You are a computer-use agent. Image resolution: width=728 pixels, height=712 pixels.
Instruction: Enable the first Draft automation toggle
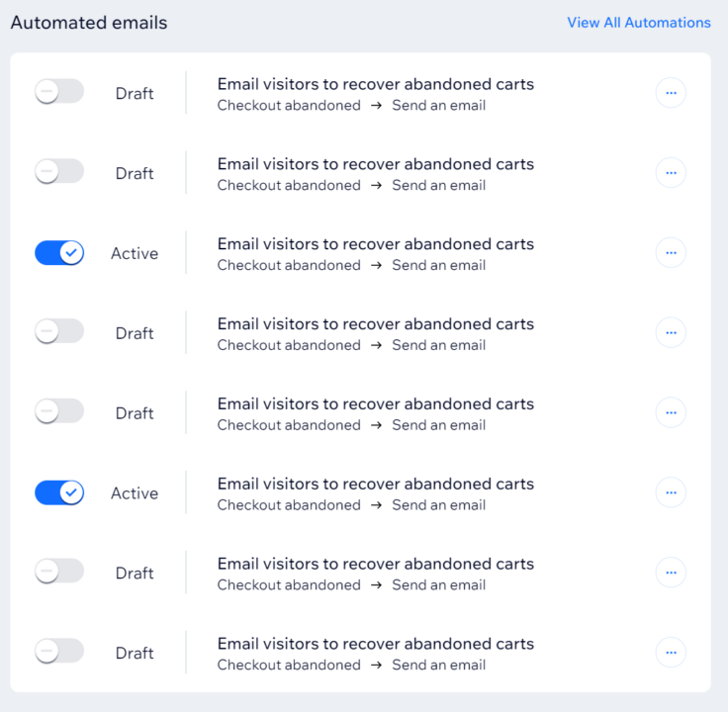click(x=59, y=92)
